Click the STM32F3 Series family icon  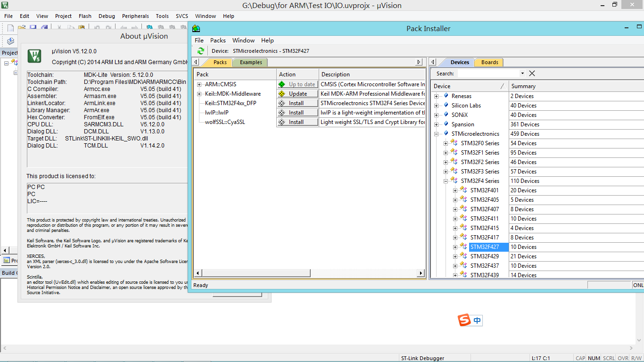[x=454, y=172]
